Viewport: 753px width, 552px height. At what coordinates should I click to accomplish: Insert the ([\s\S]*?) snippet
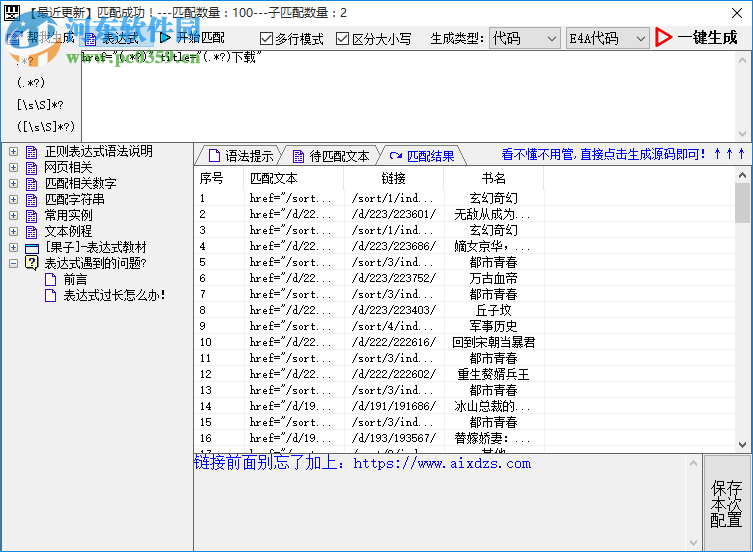(x=46, y=127)
